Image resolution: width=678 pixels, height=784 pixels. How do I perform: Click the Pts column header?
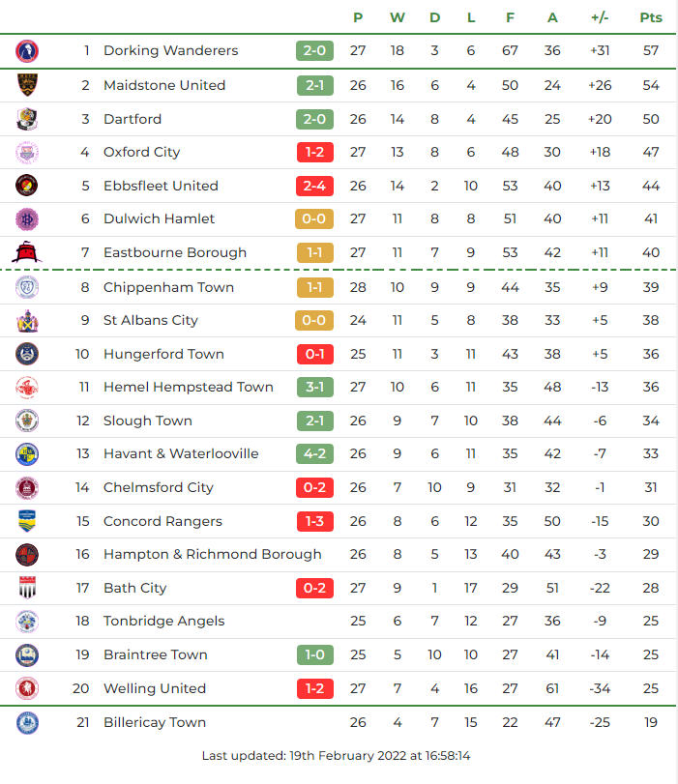(651, 17)
